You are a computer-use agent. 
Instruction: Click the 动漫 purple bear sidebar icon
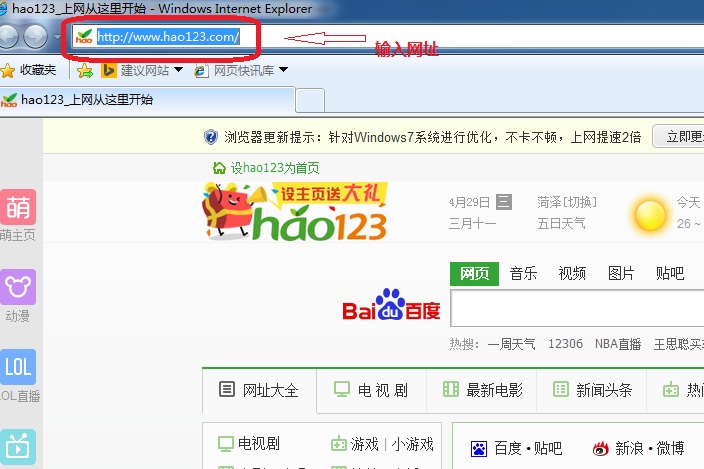[x=18, y=287]
